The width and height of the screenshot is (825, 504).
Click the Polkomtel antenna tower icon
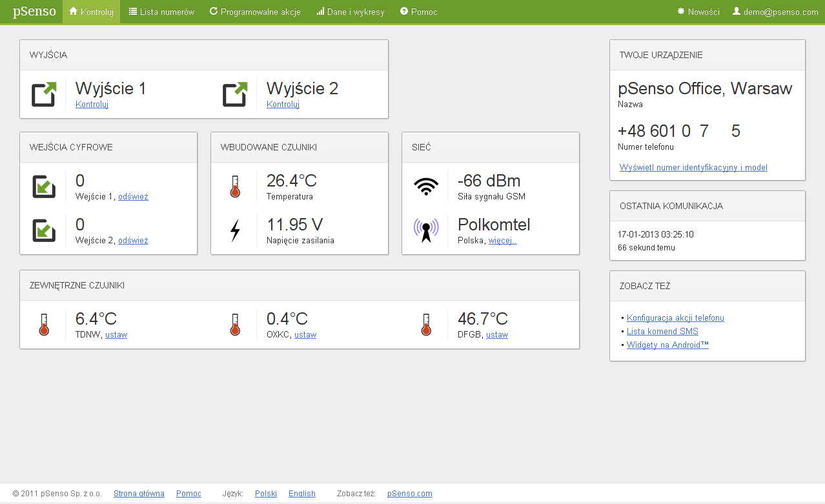426,230
